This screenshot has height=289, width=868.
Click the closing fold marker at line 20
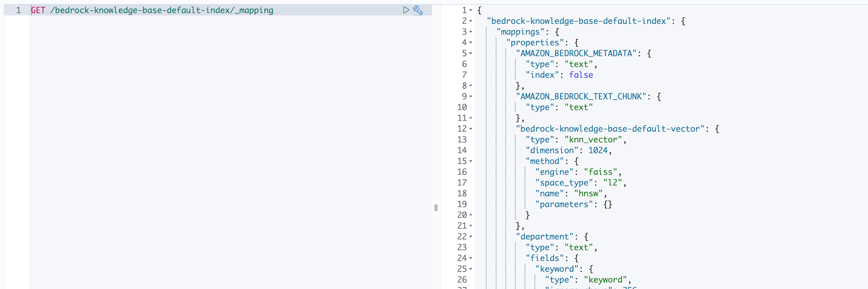click(471, 215)
